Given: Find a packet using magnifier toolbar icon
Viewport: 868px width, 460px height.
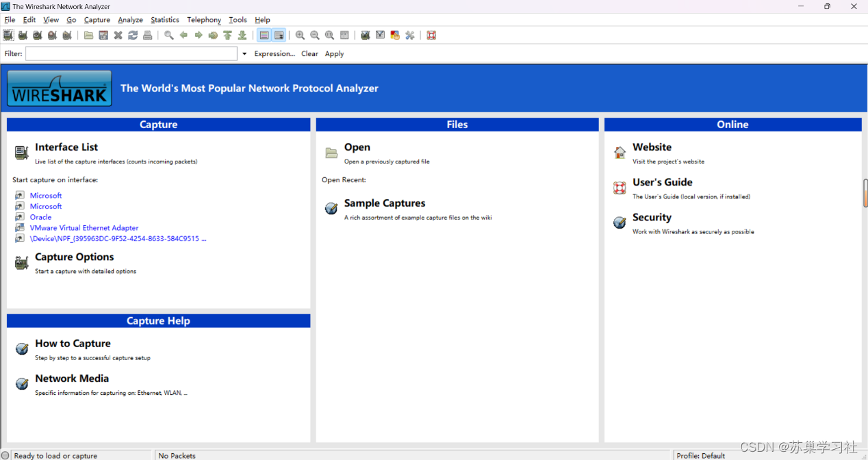Looking at the screenshot, I should coord(169,35).
